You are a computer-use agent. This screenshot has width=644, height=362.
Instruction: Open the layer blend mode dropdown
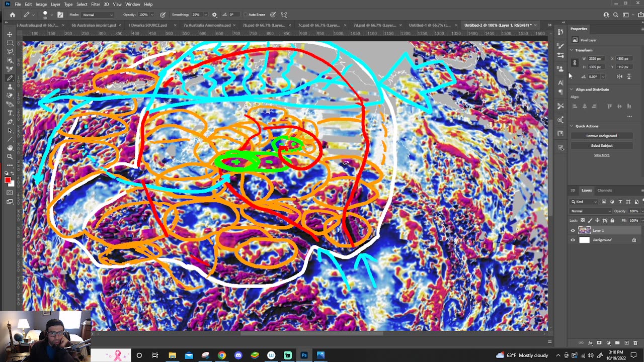pos(590,211)
